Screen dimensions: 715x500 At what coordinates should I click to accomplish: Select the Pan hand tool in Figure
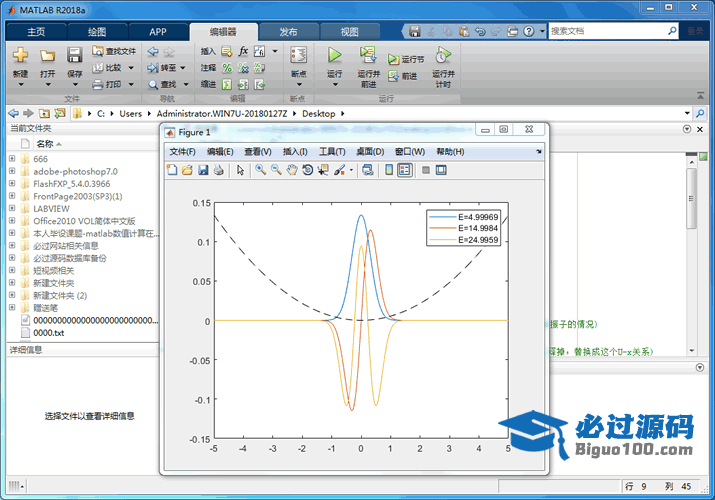click(x=292, y=170)
